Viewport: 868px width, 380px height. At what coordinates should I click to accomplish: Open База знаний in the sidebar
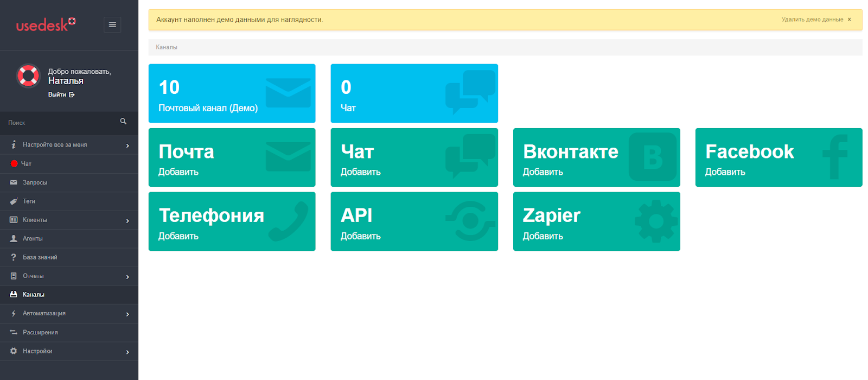pos(69,257)
